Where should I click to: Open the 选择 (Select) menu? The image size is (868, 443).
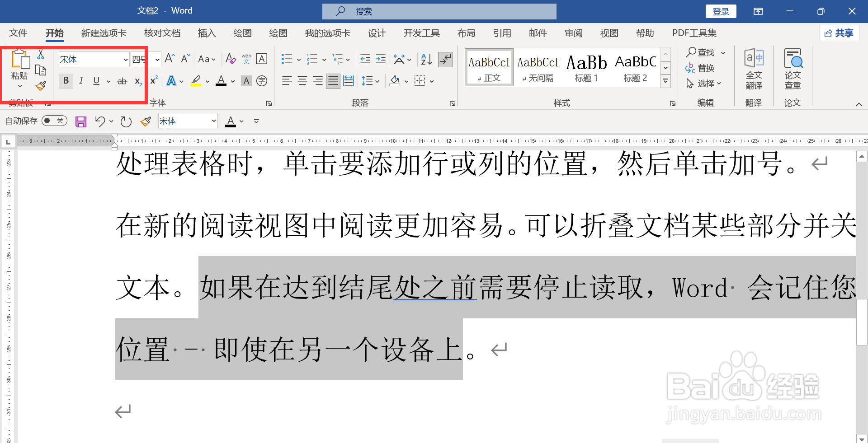point(703,84)
